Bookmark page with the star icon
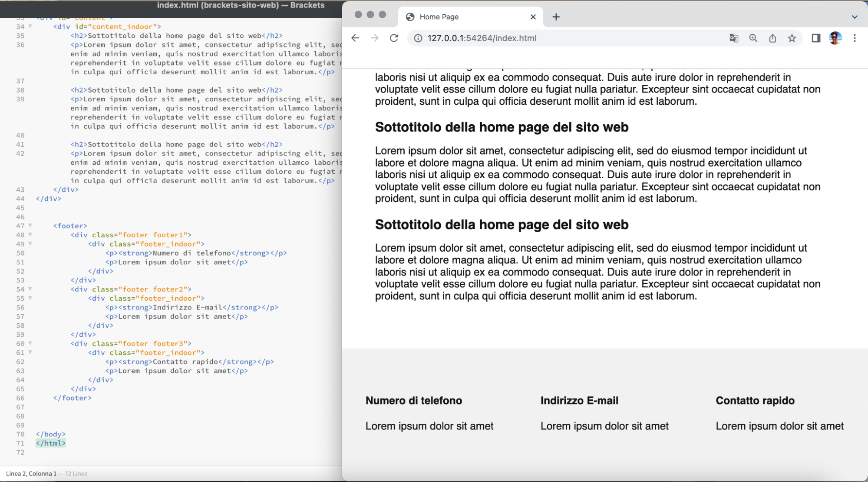This screenshot has width=868, height=482. (792, 38)
